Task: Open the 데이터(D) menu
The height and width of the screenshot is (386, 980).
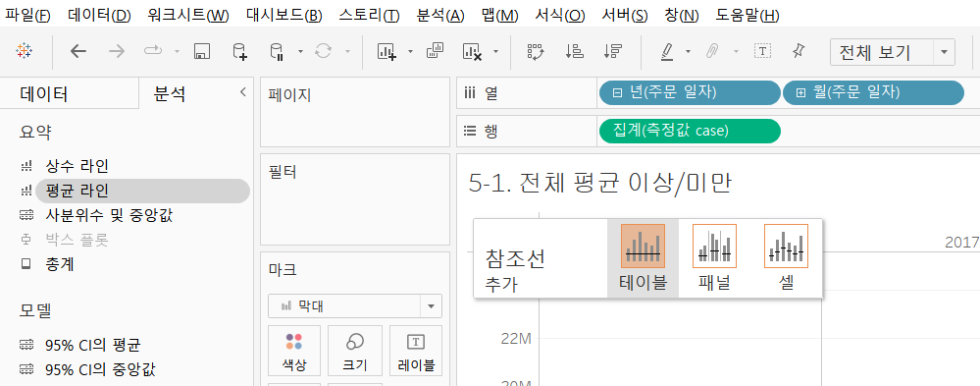Action: 99,15
